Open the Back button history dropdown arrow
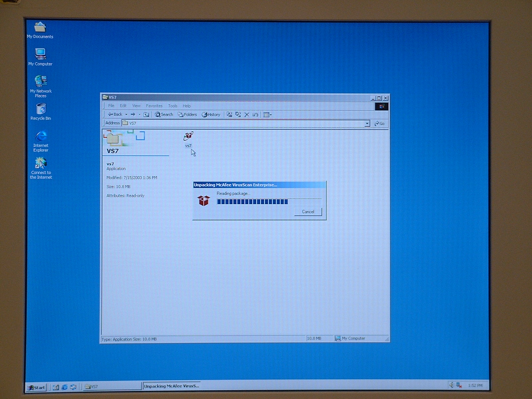The height and width of the screenshot is (399, 532). (x=126, y=115)
